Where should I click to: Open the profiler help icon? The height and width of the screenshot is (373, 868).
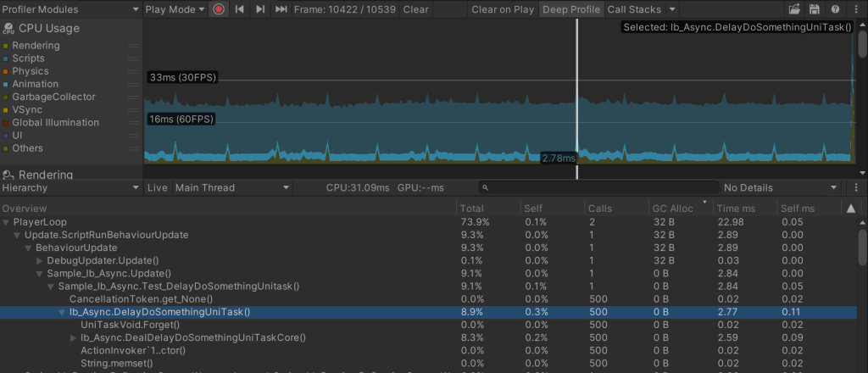pyautogui.click(x=836, y=9)
